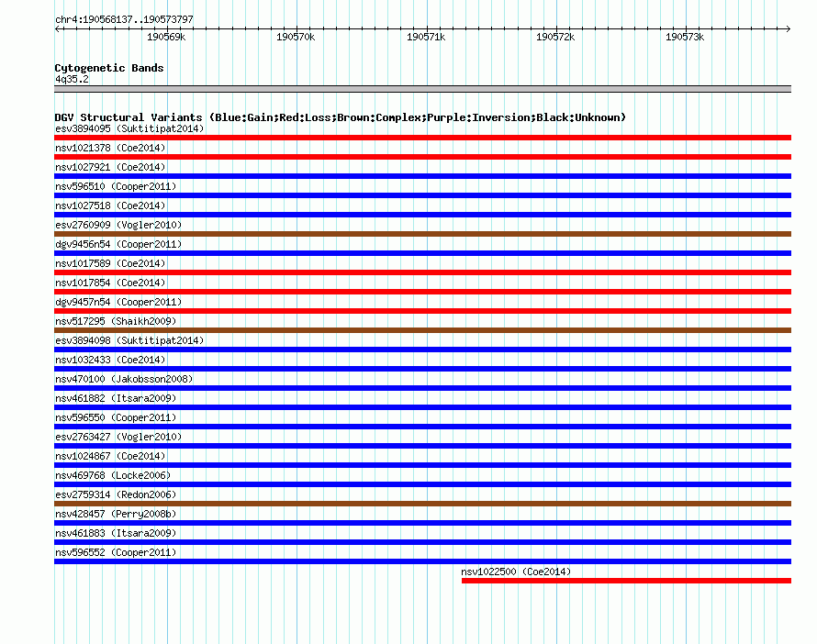The height and width of the screenshot is (644, 817).
Task: Click the esv3894098 (Suktitipat2014) label
Action: pyautogui.click(x=129, y=340)
